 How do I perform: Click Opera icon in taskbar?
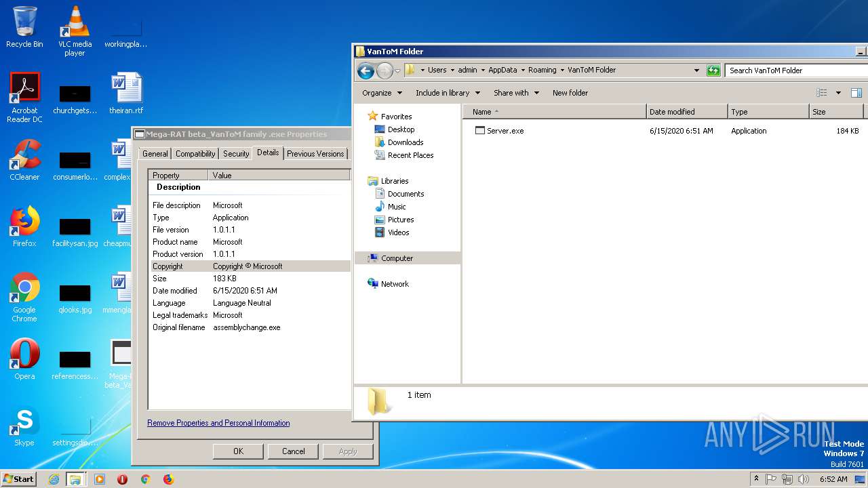pos(123,479)
